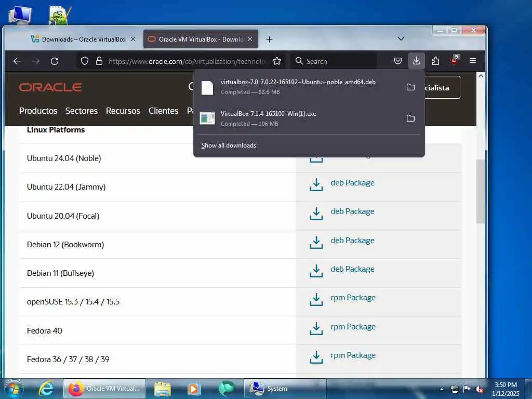Open the muted volume tray icon
This screenshot has width=532, height=399.
[480, 390]
